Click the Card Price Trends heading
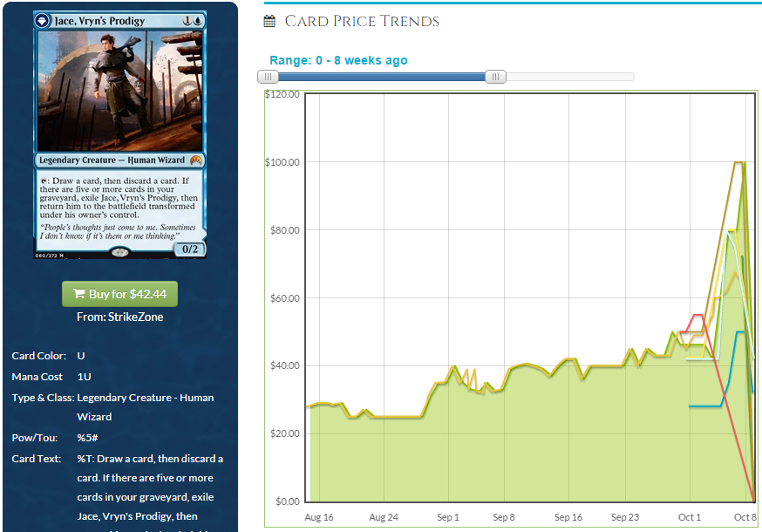This screenshot has width=762, height=532. tap(362, 21)
